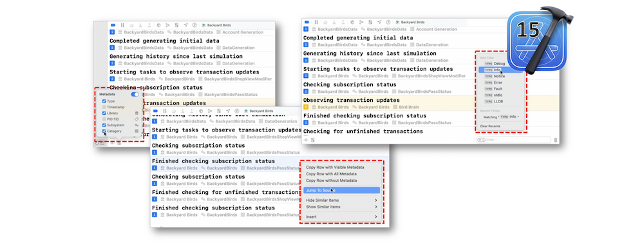Click Debug Memory Graph icon in Metadata window toolbar
This screenshot has width=644, height=243.
[167, 25]
